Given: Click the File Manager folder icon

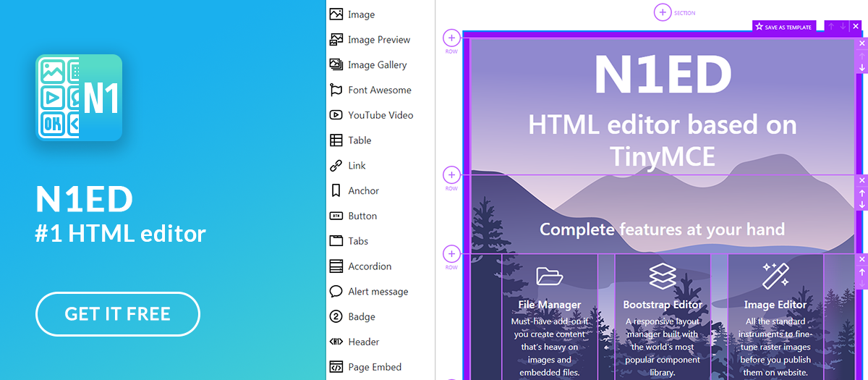Looking at the screenshot, I should point(550,276).
